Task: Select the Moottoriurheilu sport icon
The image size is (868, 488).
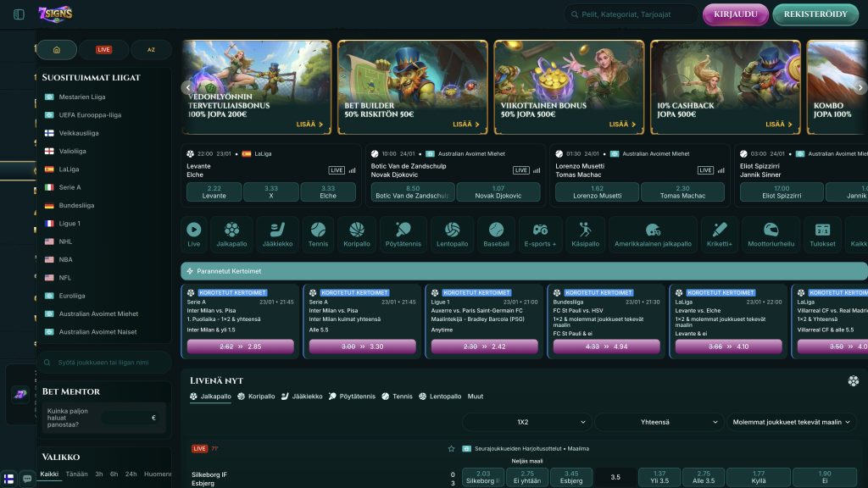Action: pos(771,234)
